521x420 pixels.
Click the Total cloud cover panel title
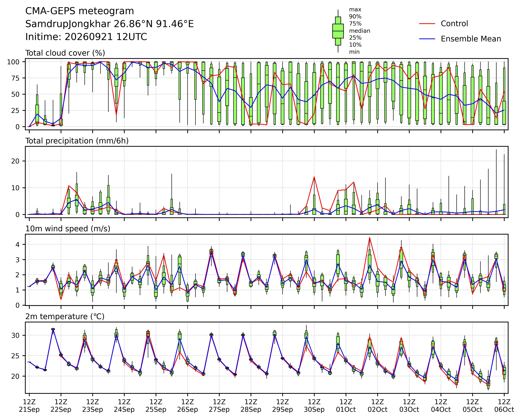coord(65,53)
